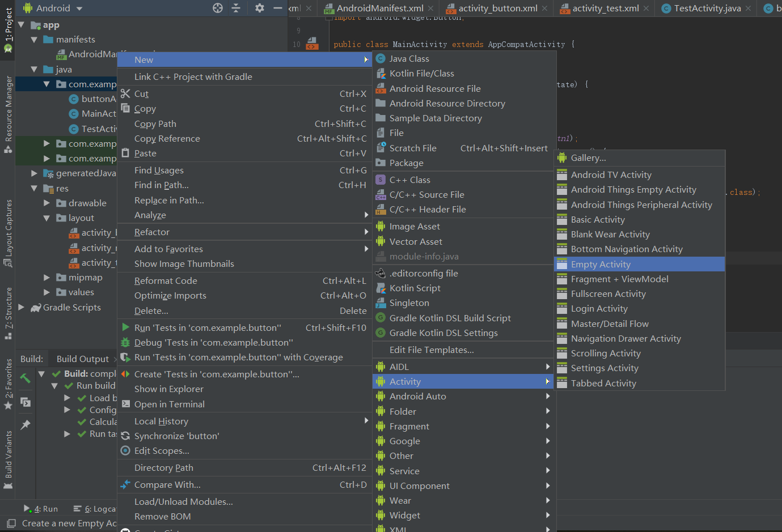
Task: Open the 4: Run tool window
Action: pos(40,509)
